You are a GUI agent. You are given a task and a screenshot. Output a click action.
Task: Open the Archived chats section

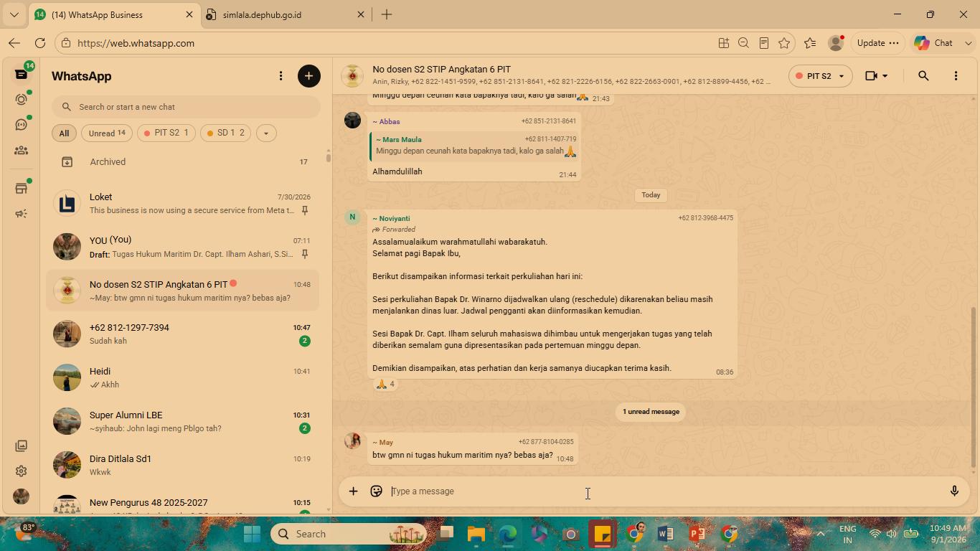pos(182,162)
